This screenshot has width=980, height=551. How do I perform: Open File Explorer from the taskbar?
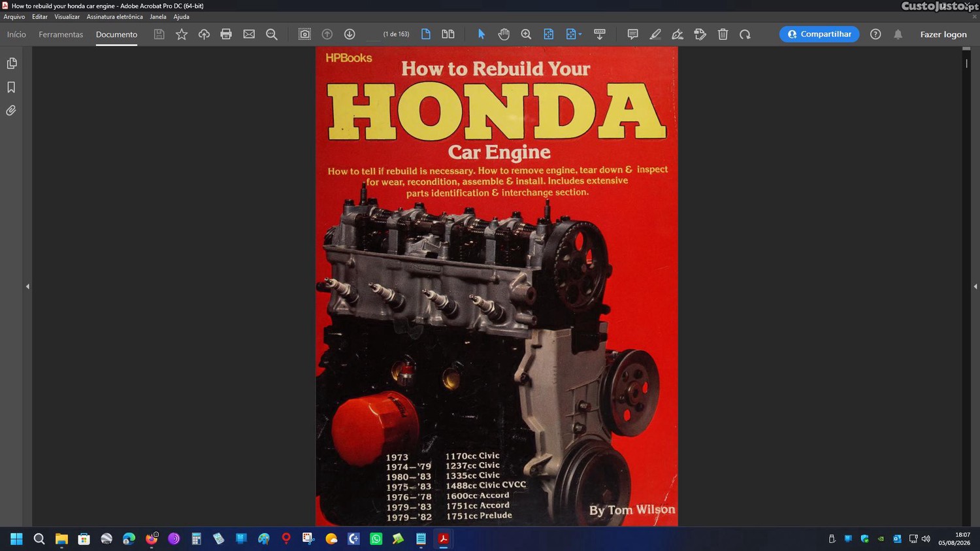point(61,539)
